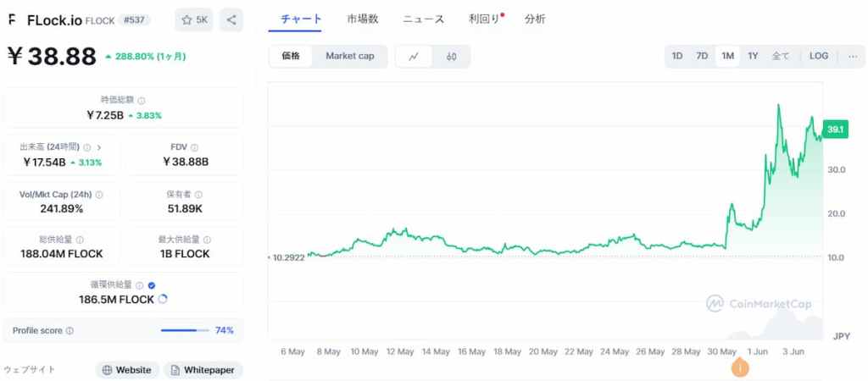Toggle LOG scale on chart
Viewport: 868px width, 381px height.
[x=818, y=57]
